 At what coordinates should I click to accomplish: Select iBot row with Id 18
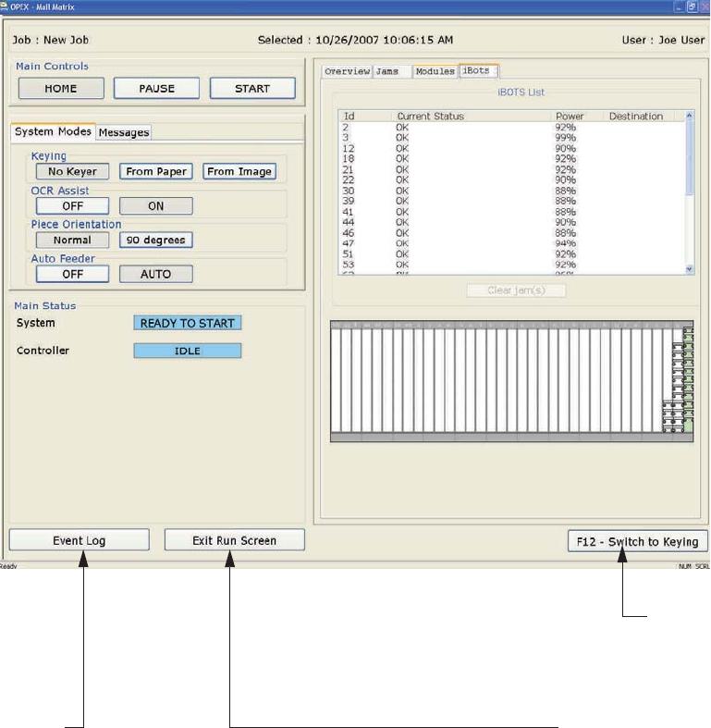pyautogui.click(x=512, y=159)
